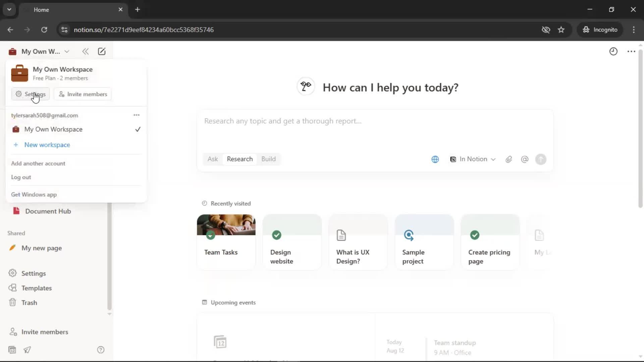Click the browser address bar URL

coord(144,29)
